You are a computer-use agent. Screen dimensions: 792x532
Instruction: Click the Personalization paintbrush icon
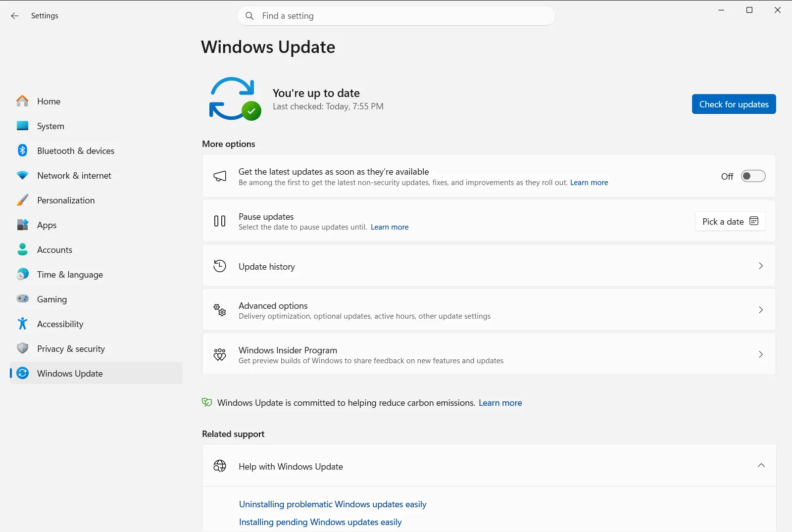point(22,200)
